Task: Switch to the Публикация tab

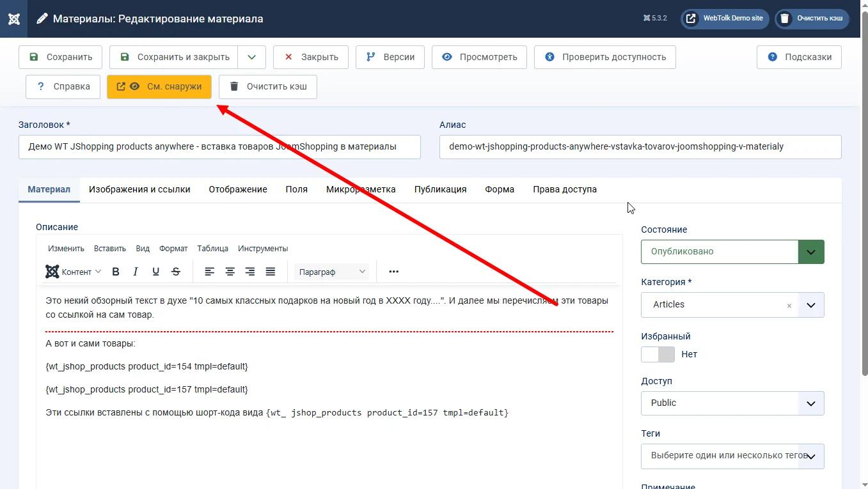Action: click(x=440, y=189)
